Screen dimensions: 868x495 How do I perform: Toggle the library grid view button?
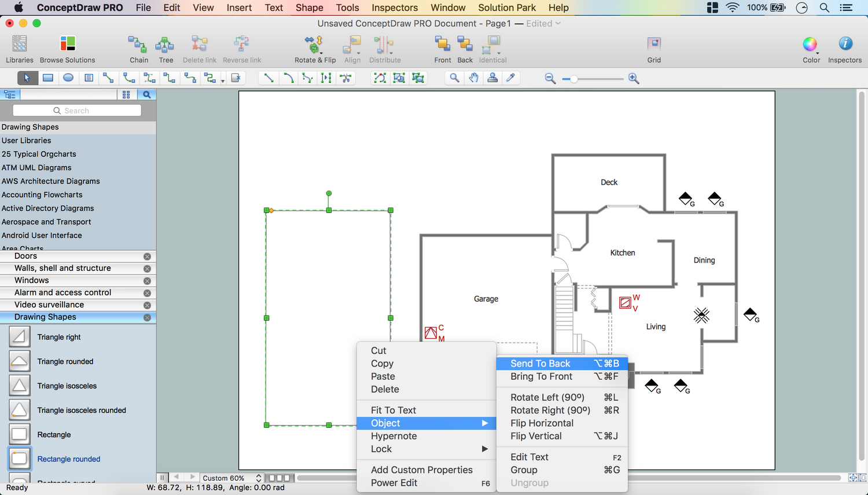(126, 94)
